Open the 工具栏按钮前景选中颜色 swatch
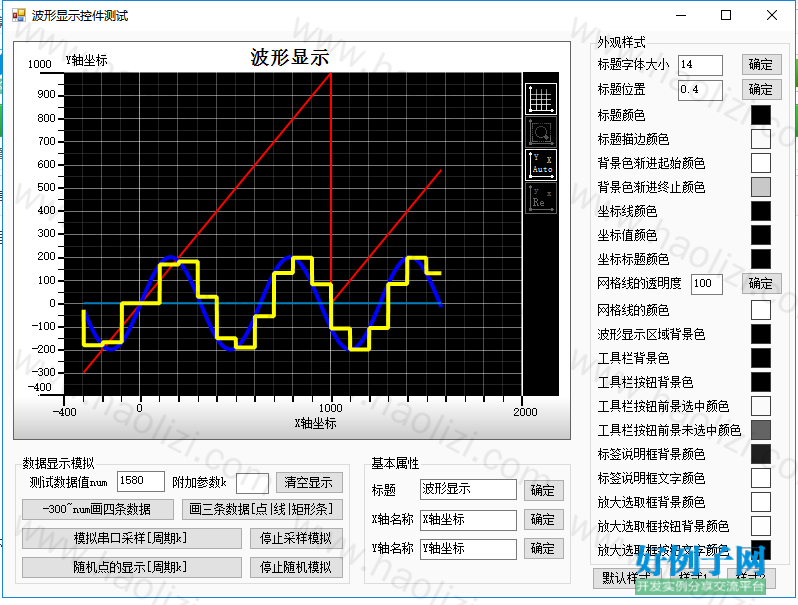This screenshot has width=798, height=605. coord(761,406)
